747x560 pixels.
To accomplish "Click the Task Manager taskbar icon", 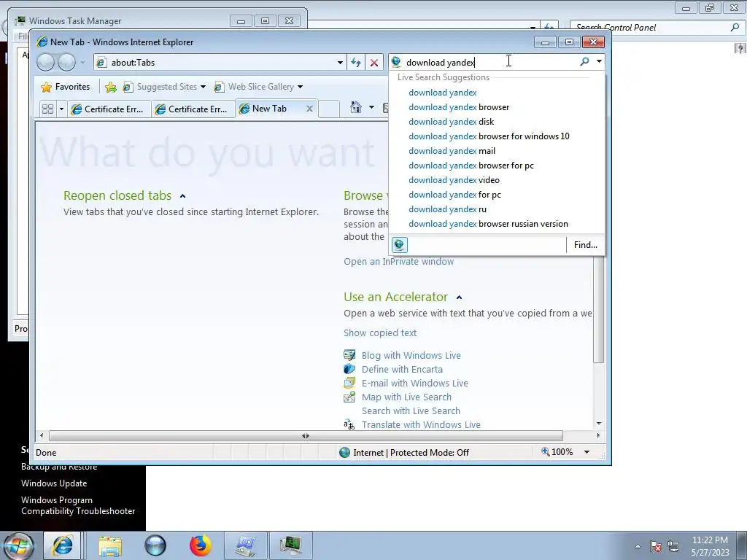I will pyautogui.click(x=290, y=545).
